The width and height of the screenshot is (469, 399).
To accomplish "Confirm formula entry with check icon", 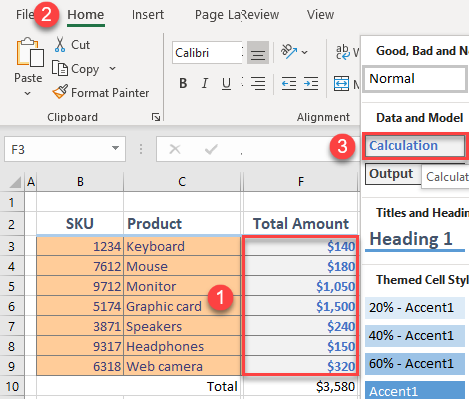I will coord(211,149).
